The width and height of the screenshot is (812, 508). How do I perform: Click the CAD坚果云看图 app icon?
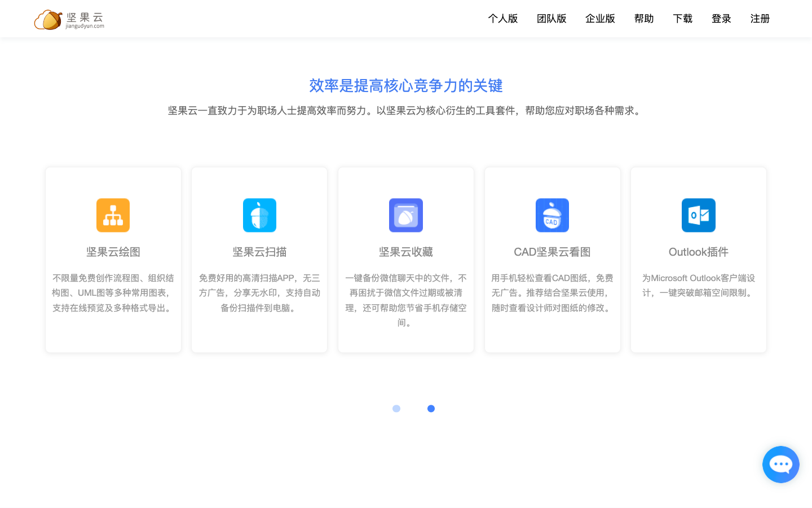[x=552, y=215]
